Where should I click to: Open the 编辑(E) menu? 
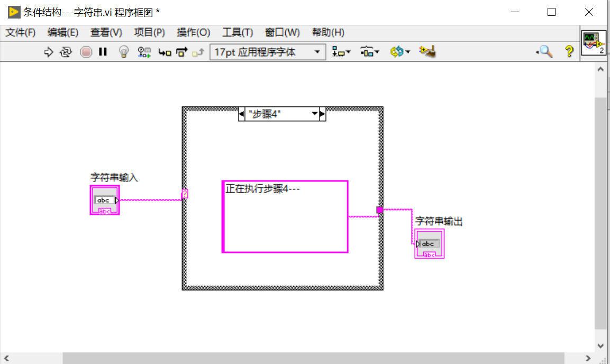[x=62, y=32]
